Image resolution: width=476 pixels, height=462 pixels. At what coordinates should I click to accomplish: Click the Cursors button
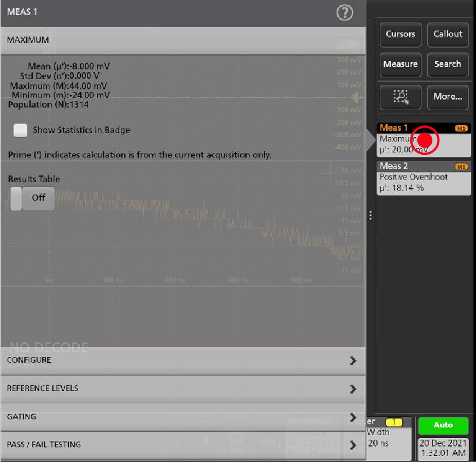[400, 34]
